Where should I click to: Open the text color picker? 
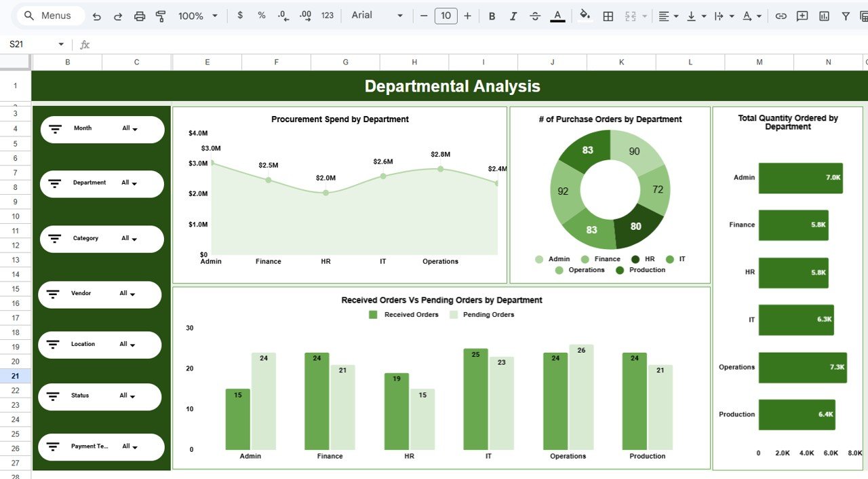(x=557, y=15)
